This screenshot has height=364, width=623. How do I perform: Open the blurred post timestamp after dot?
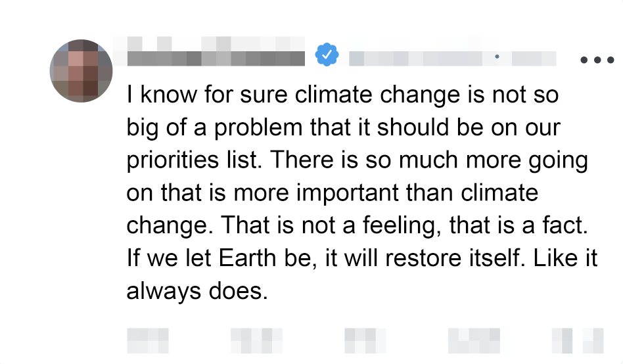[x=534, y=58]
